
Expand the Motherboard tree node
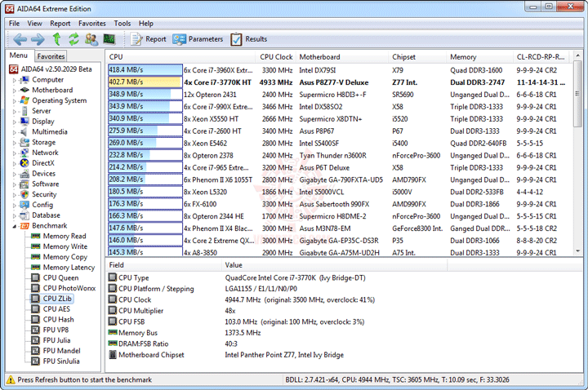tap(14, 91)
